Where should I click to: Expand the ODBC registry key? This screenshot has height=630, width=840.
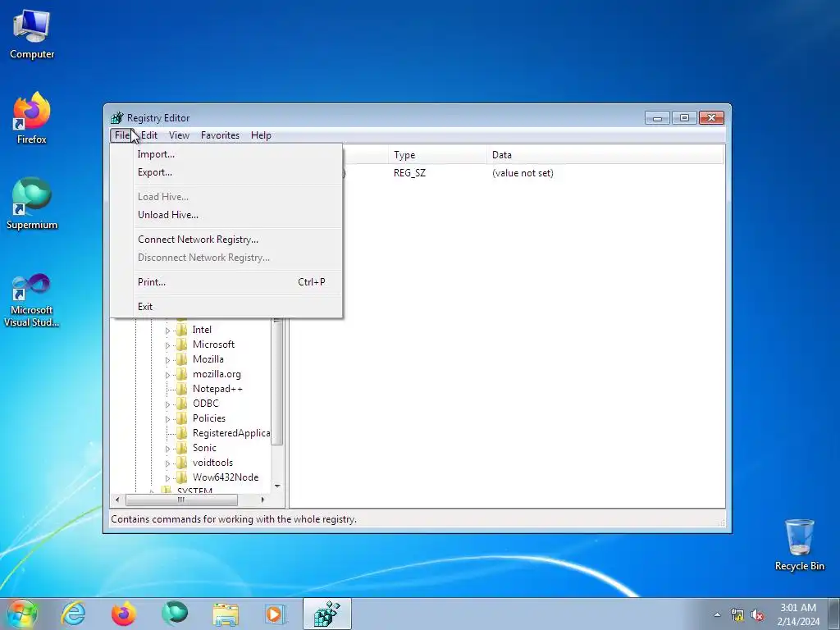click(x=167, y=404)
